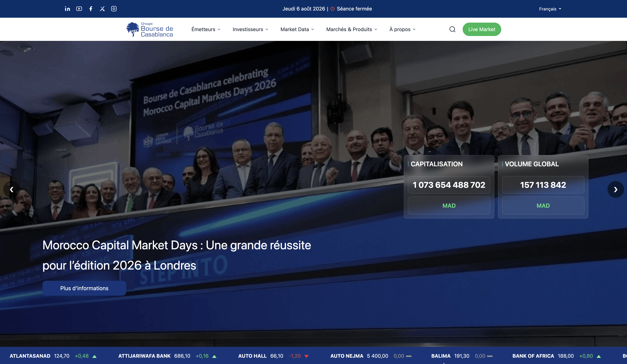Expand the Market Data menu
The width and height of the screenshot is (627, 364).
point(297,29)
